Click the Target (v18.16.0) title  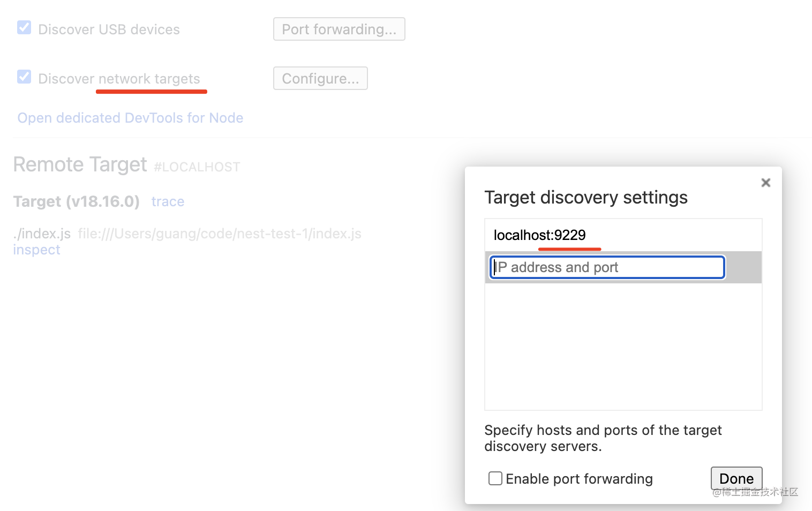[x=77, y=201]
